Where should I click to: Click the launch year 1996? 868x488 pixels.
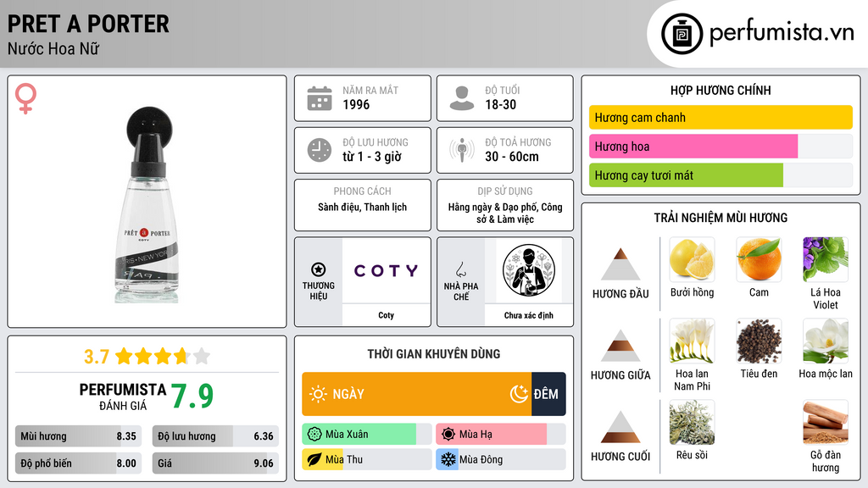click(x=356, y=104)
